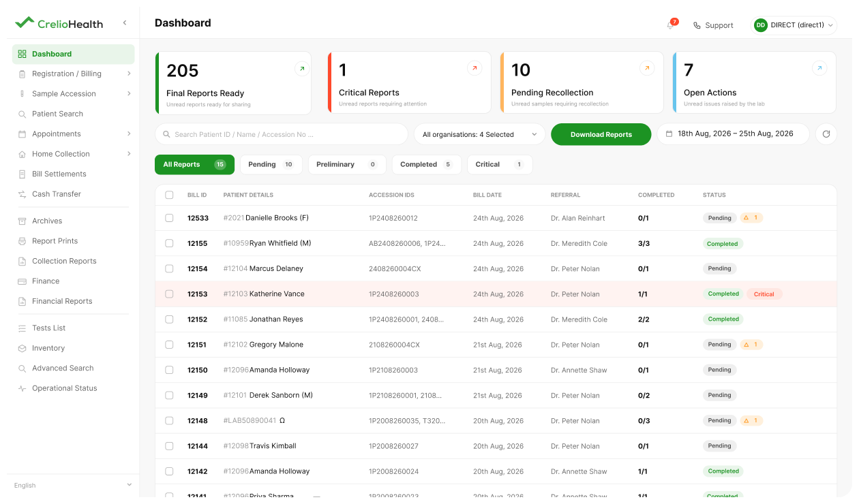
Task: Click the Critical badge on bill 12153
Action: [764, 294]
